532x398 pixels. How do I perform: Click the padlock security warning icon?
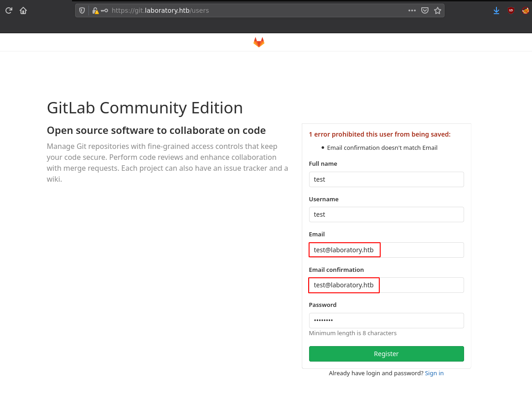[95, 10]
